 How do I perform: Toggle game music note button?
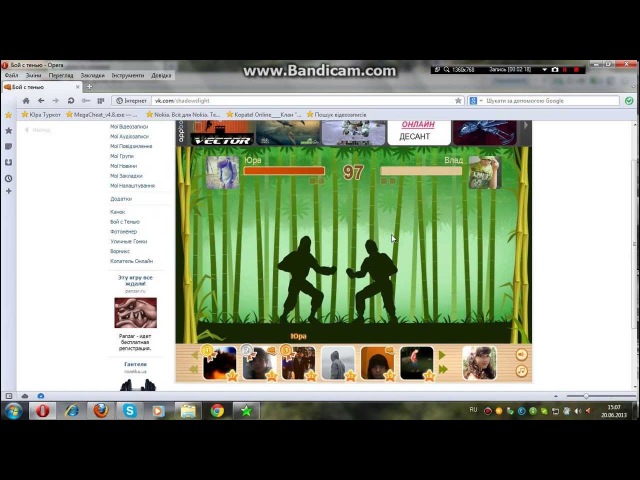(522, 371)
